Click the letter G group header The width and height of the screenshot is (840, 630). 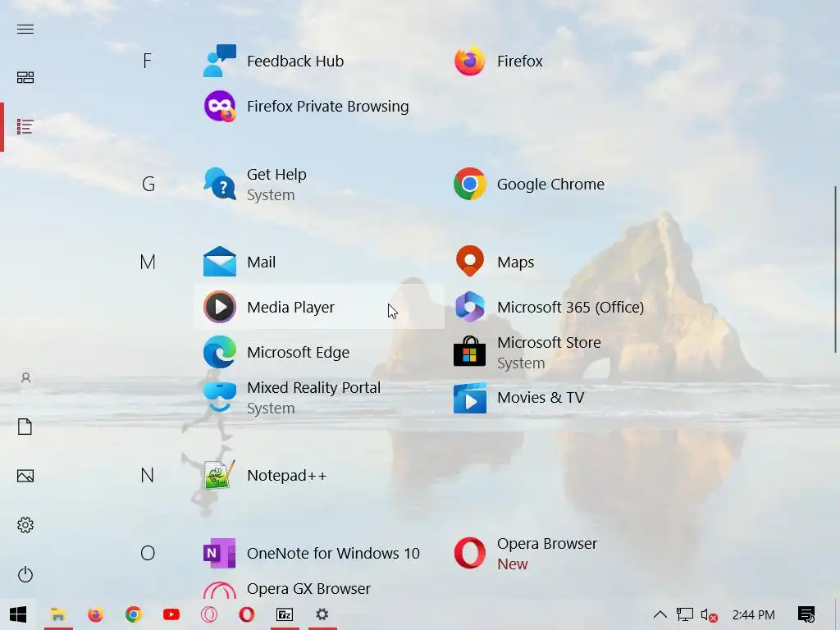coord(148,184)
